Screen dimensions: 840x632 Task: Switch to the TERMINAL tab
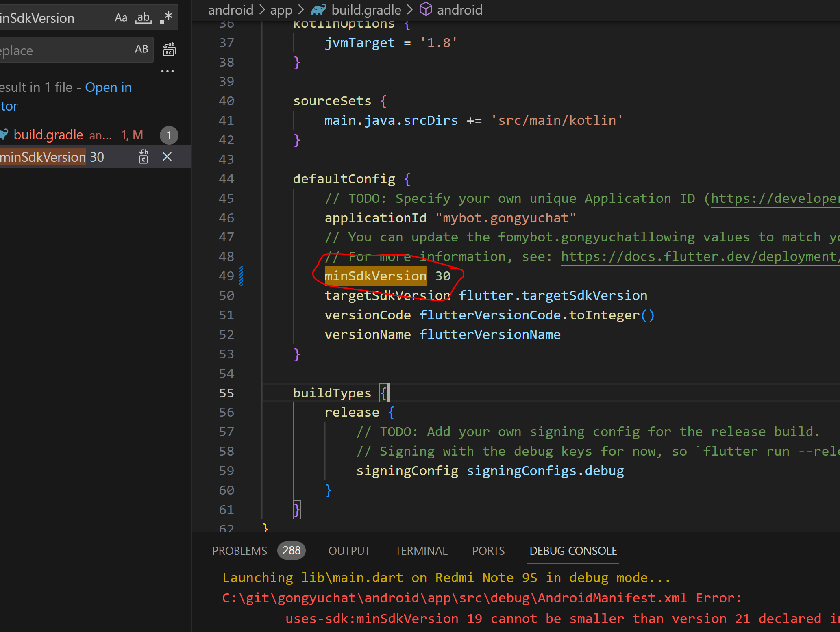click(421, 551)
